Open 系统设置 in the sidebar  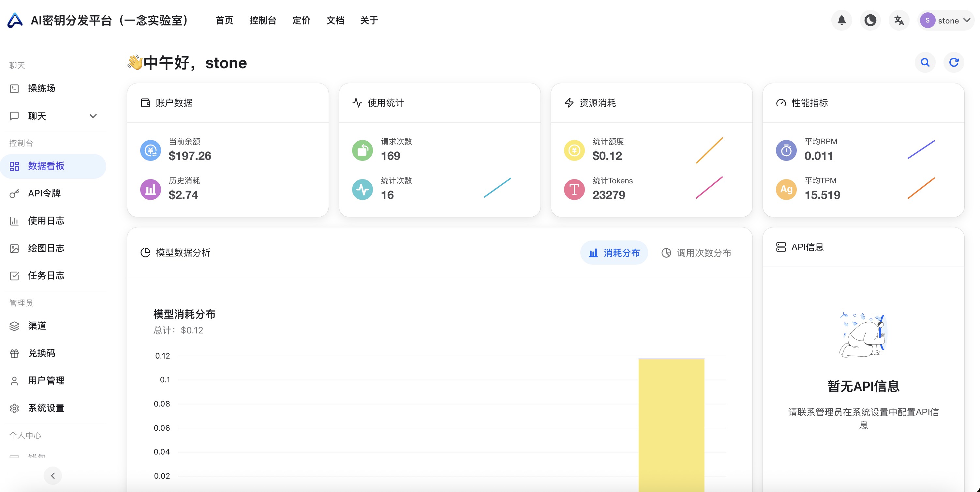[x=53, y=408]
